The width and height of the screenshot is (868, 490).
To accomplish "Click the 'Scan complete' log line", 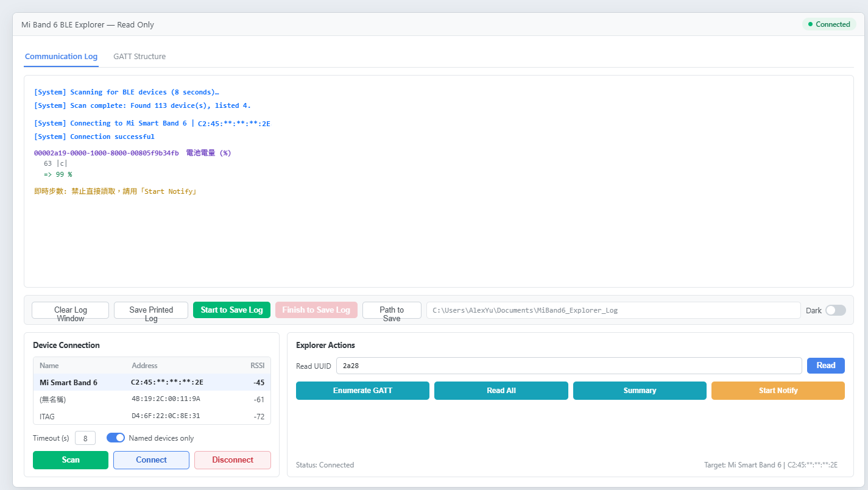I will [143, 105].
